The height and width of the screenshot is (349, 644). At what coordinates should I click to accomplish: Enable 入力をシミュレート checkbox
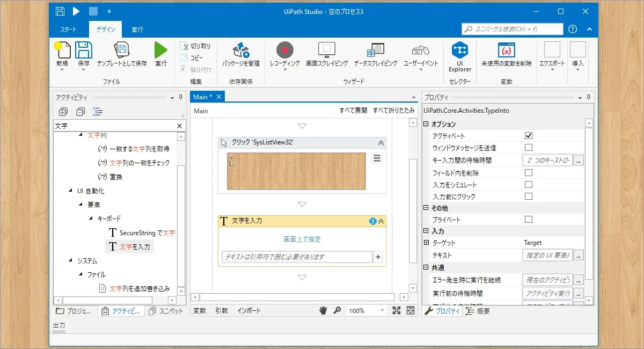(x=528, y=185)
